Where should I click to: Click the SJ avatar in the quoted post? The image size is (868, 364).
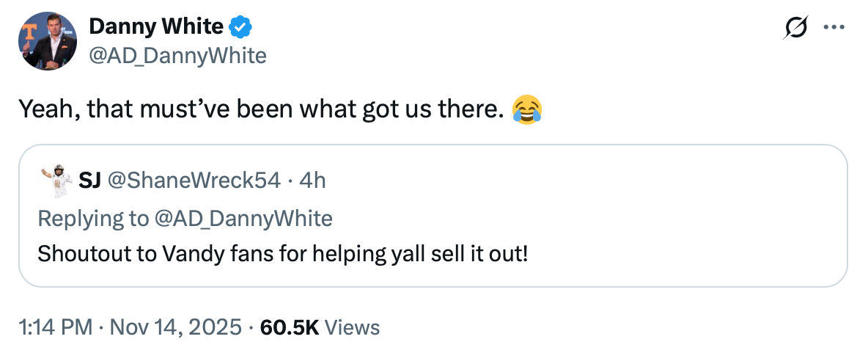pos(55,181)
